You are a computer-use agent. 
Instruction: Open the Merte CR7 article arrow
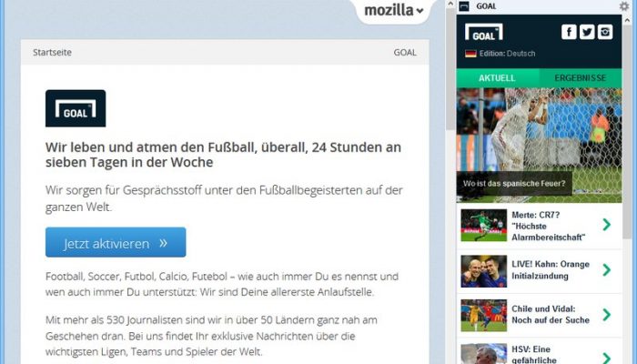607,225
